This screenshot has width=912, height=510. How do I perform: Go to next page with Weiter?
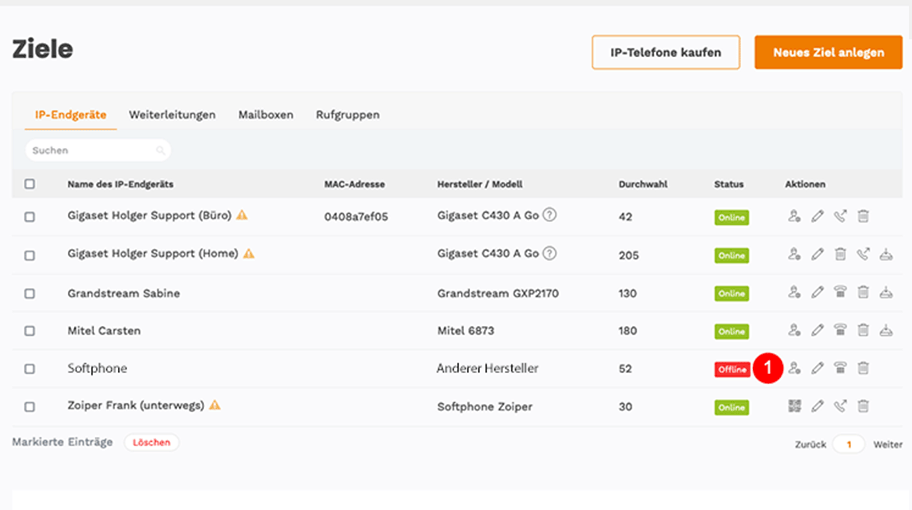[x=888, y=444]
